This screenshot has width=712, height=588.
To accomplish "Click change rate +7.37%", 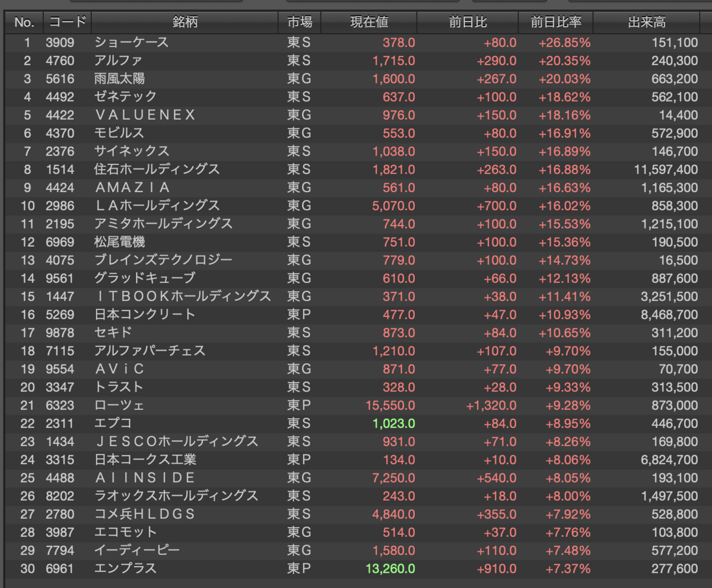I will [x=567, y=568].
